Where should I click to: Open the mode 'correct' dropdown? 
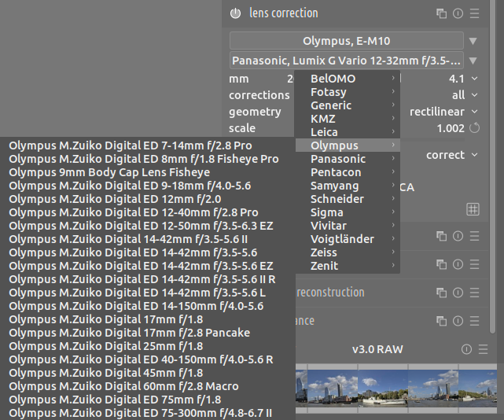click(x=474, y=155)
